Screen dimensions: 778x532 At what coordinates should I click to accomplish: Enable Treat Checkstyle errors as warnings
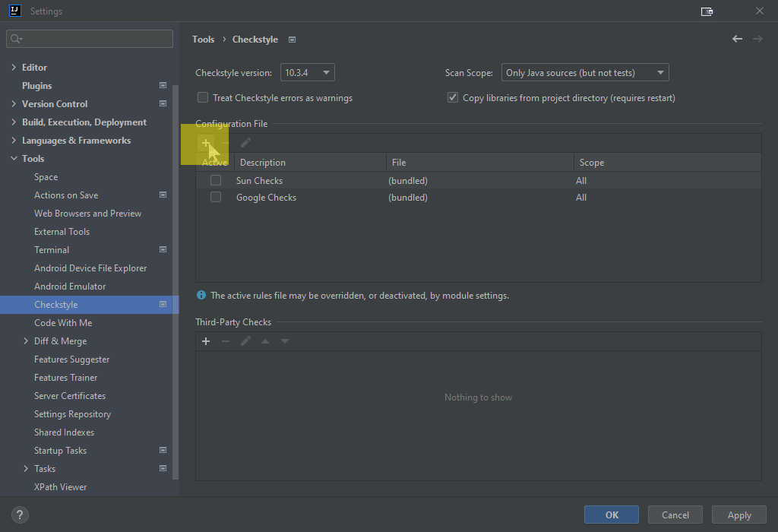pos(203,98)
